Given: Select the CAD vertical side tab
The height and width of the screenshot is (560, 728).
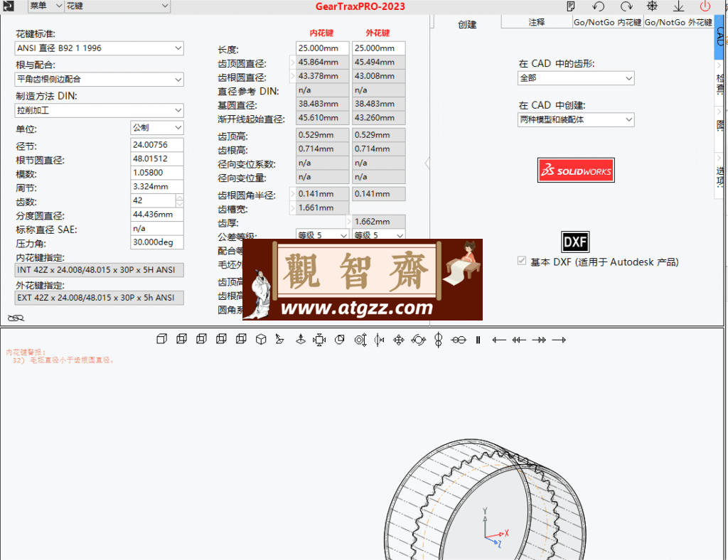Looking at the screenshot, I should click(x=720, y=36).
